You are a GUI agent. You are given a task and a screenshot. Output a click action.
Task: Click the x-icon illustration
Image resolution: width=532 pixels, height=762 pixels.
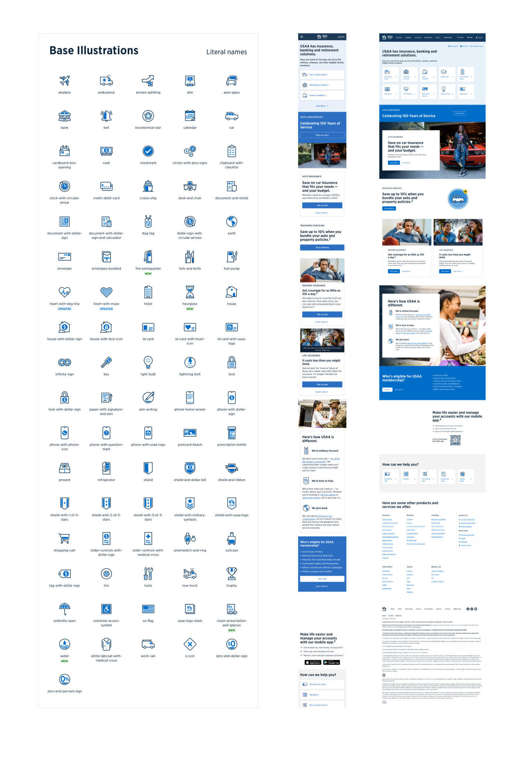point(190,644)
